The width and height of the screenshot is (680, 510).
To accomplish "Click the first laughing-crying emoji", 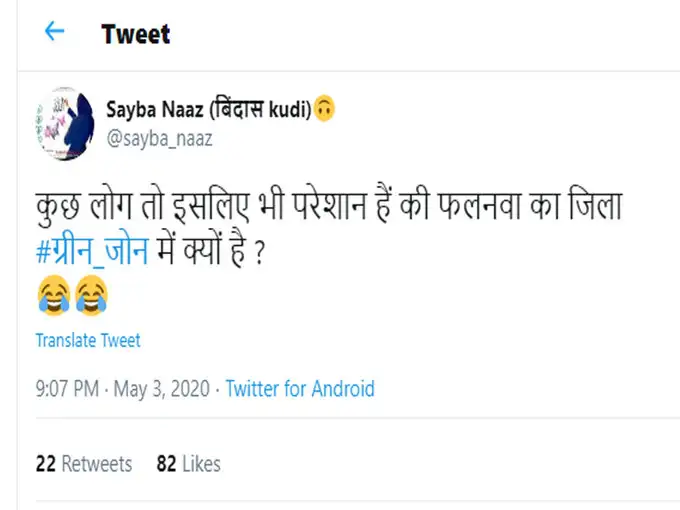I will 53,295.
